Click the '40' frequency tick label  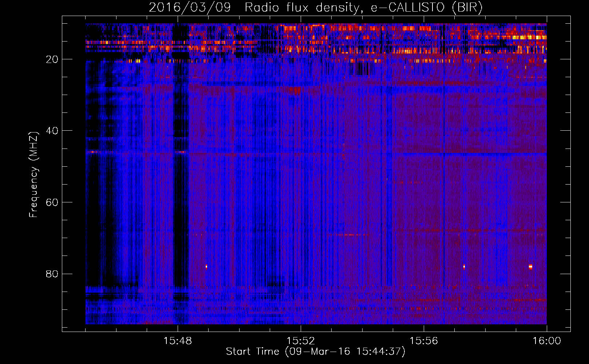(x=52, y=131)
